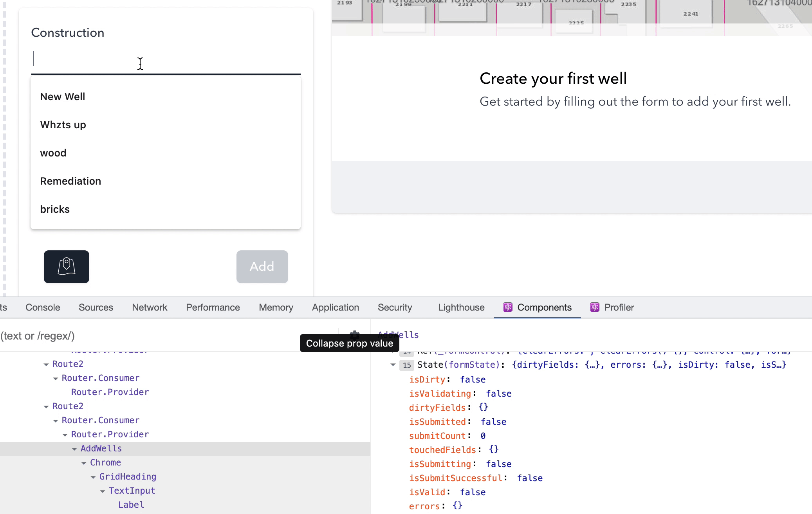The width and height of the screenshot is (812, 514).
Task: Choose 'wood' from construction options
Action: (x=166, y=153)
